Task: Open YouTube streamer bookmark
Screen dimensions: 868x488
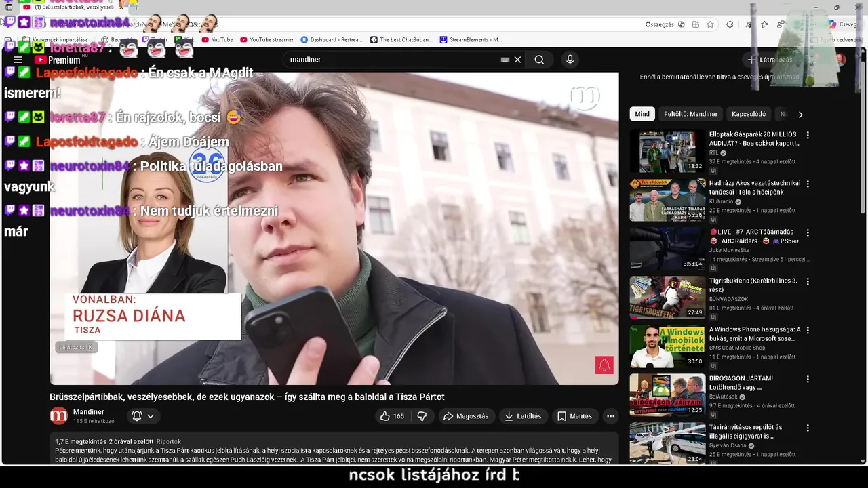Action: point(267,40)
